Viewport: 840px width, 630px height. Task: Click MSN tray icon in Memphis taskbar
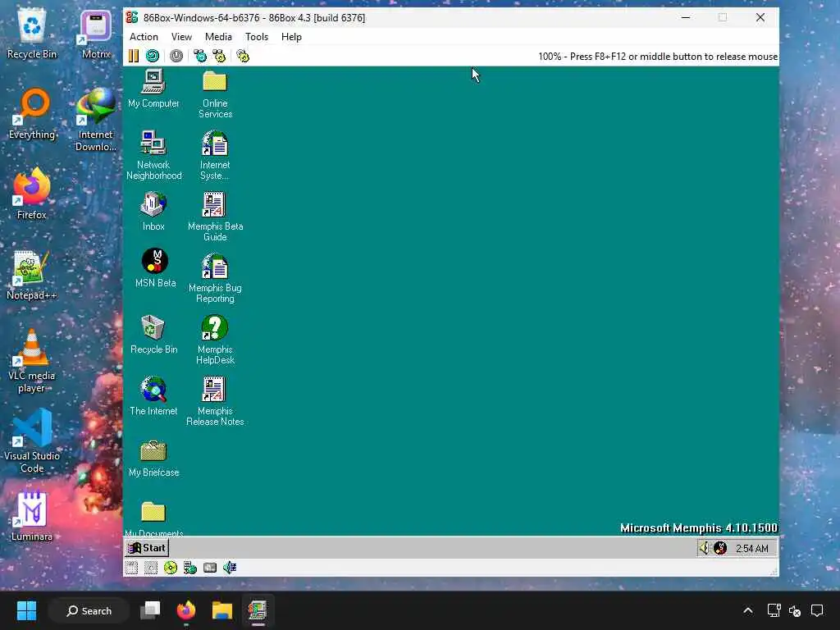(720, 547)
